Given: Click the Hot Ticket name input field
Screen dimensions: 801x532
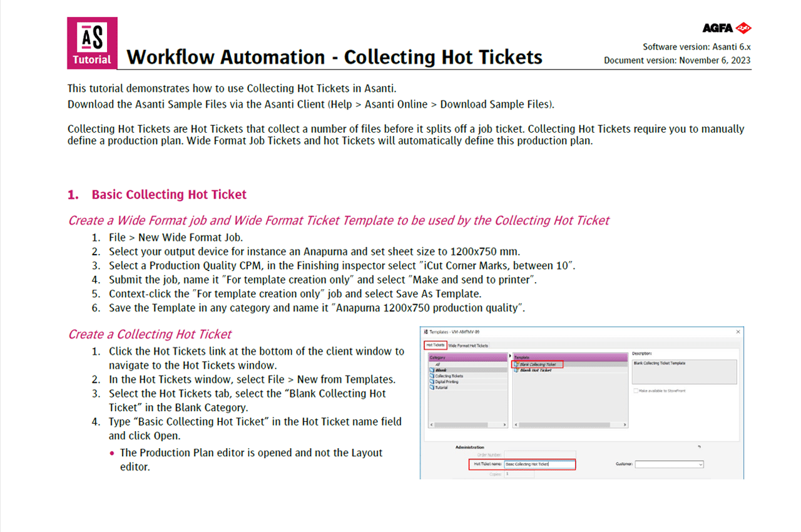Looking at the screenshot, I should tap(539, 464).
